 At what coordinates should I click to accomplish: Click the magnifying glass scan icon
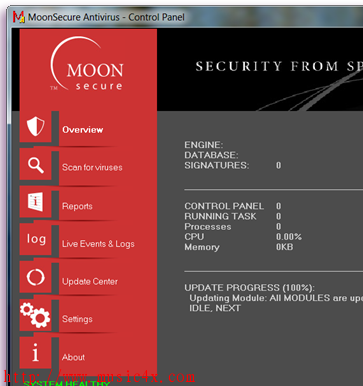point(36,165)
